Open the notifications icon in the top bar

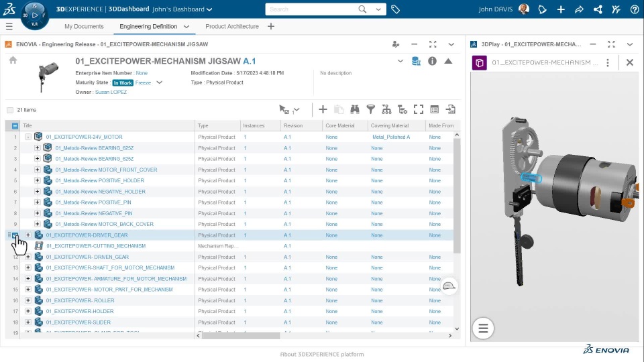(x=542, y=9)
